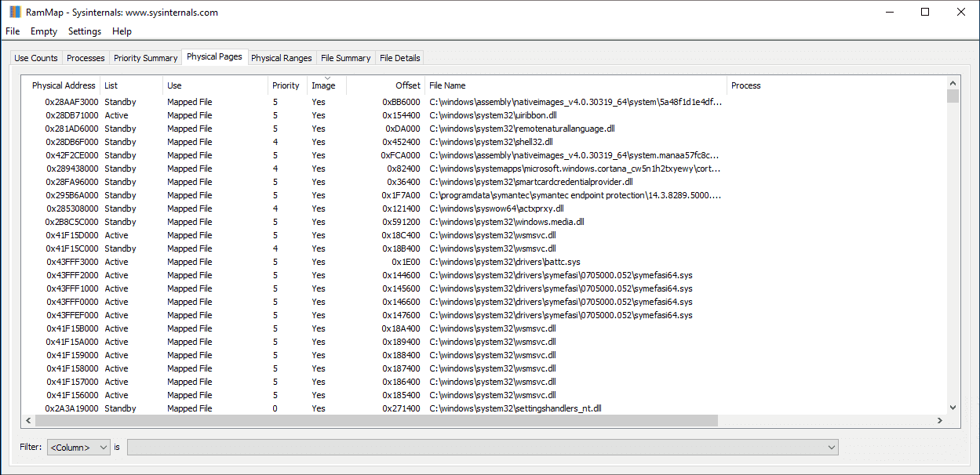Switch to the File Details tab
The height and width of the screenshot is (475, 980).
[x=399, y=57]
